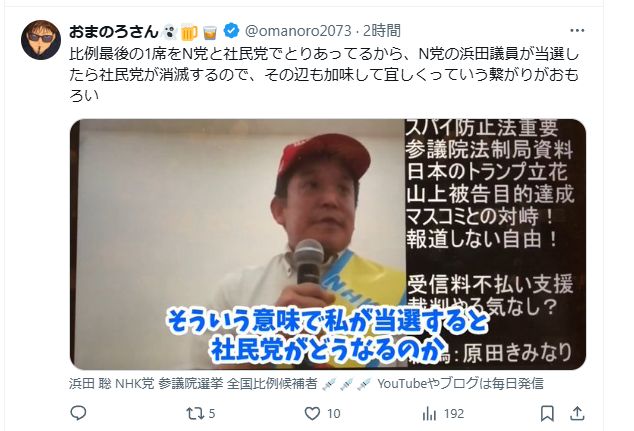
Task: Click the like count 10
Action: 334,414
